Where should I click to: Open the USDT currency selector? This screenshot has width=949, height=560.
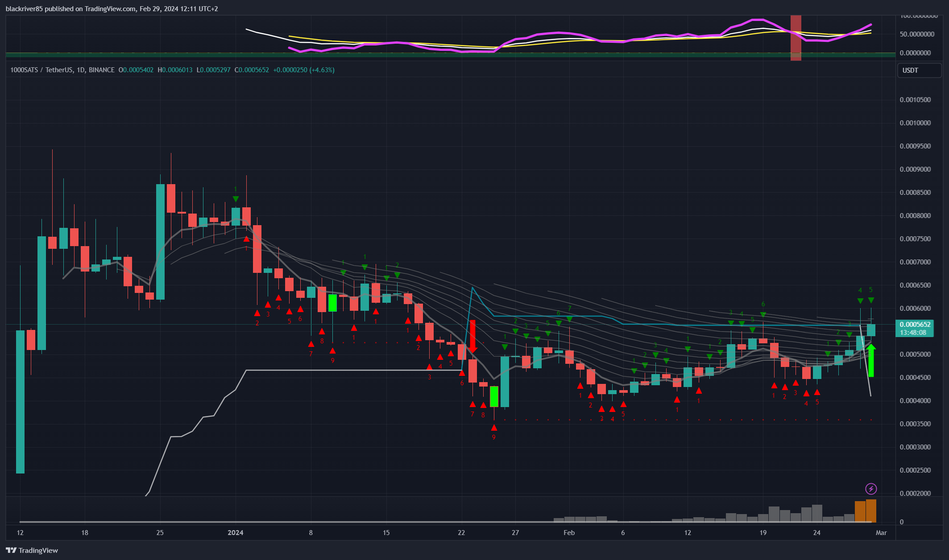(919, 70)
